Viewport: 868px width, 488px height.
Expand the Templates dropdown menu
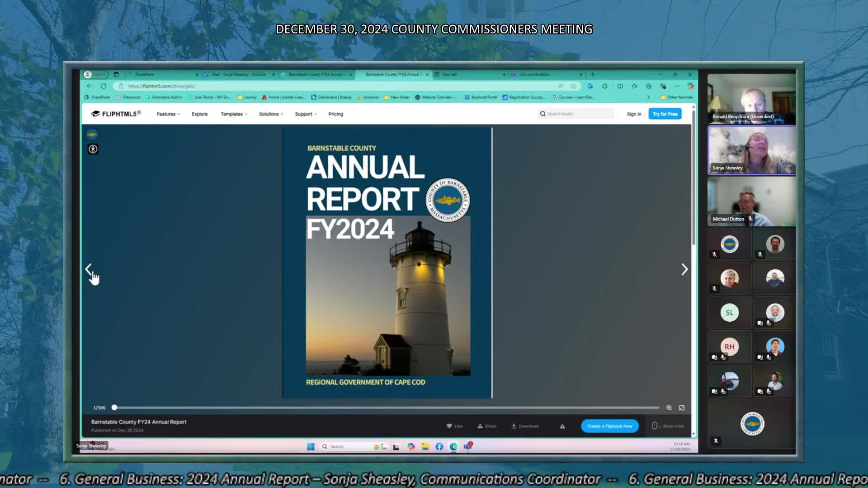click(x=234, y=114)
